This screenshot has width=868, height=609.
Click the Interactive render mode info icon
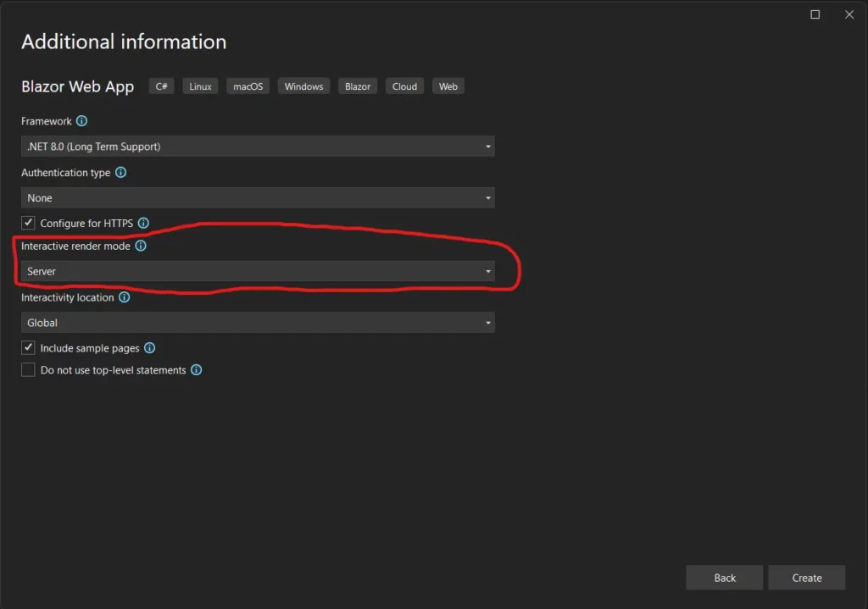(x=141, y=246)
